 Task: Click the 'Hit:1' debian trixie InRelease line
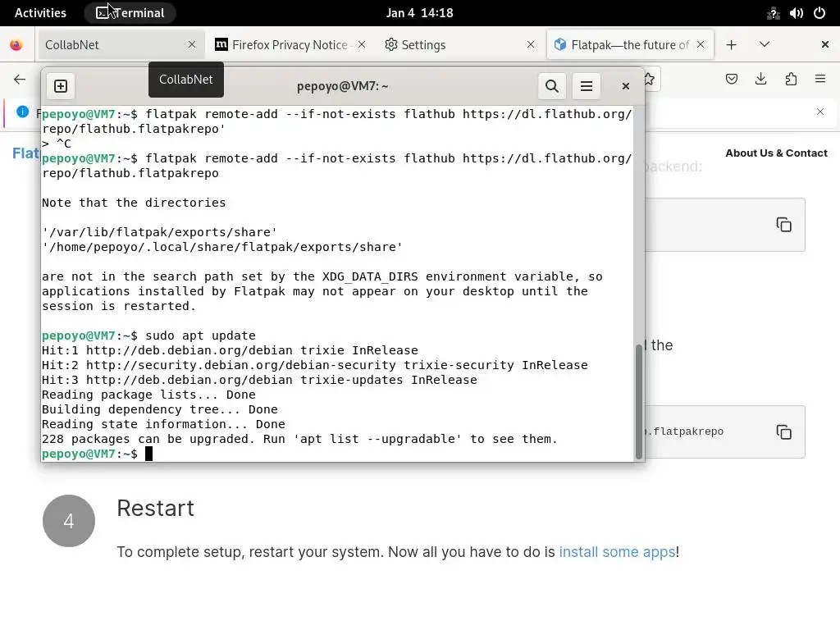230,350
